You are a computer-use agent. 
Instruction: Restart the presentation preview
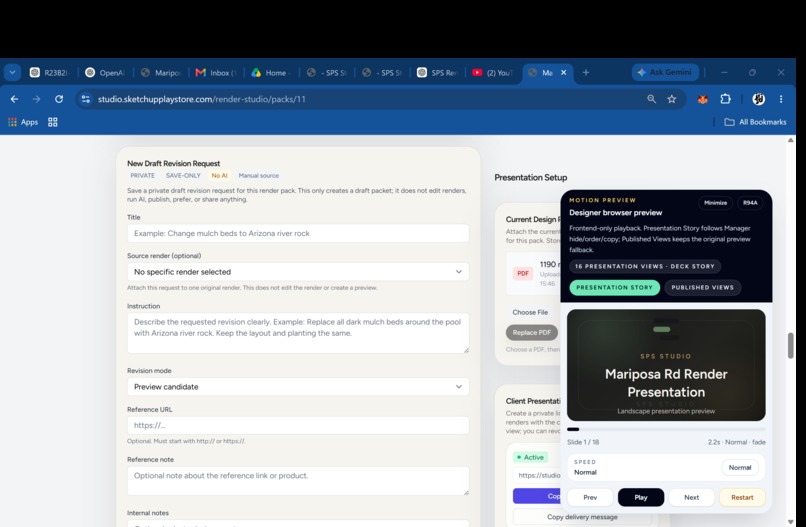[742, 497]
